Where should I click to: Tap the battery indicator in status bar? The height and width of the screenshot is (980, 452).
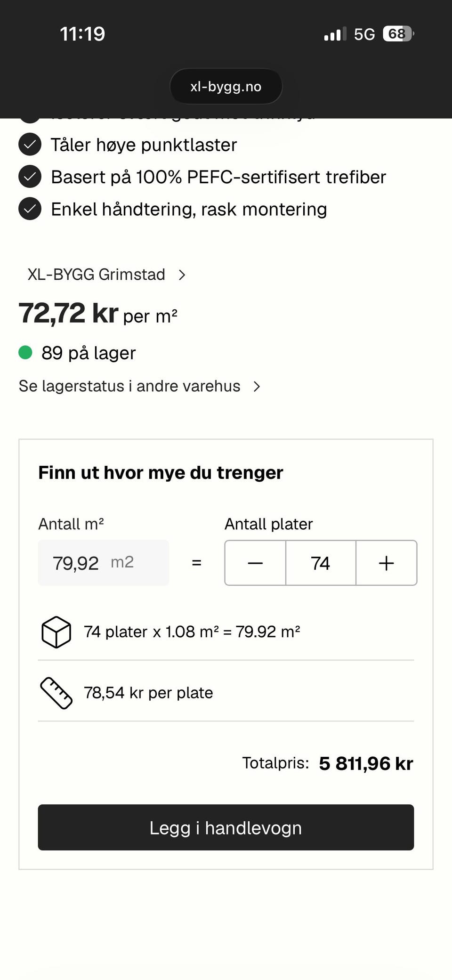(398, 34)
